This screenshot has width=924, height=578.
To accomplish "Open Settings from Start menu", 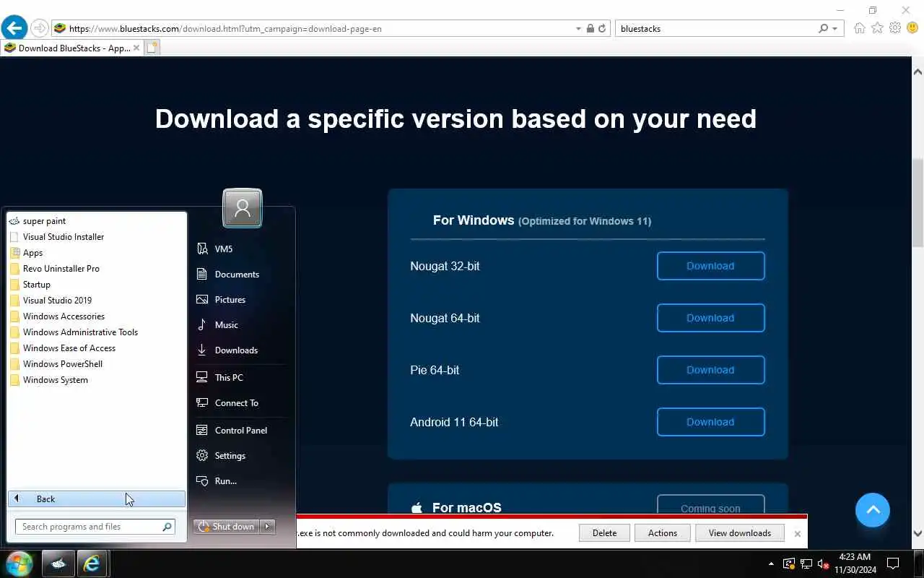I will pos(241,456).
